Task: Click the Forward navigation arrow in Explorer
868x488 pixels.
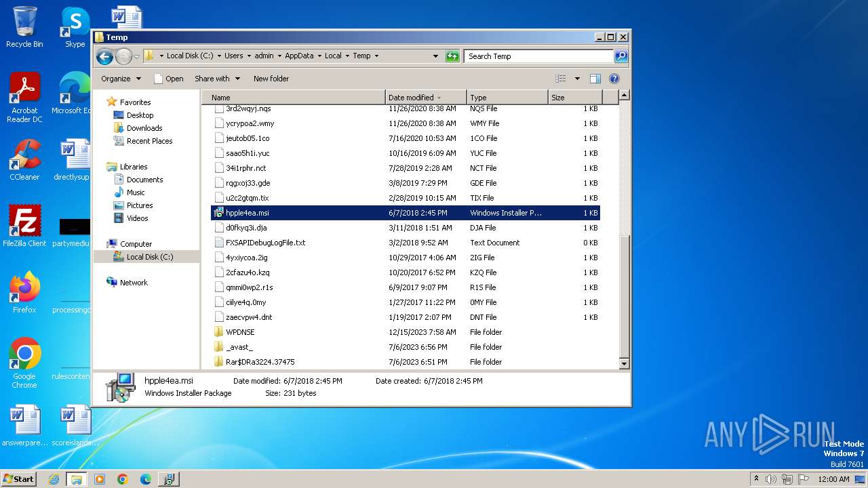Action: tap(123, 56)
